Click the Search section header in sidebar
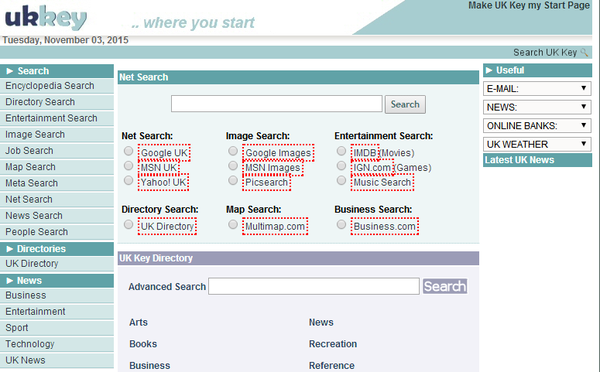600x372 pixels. click(57, 71)
